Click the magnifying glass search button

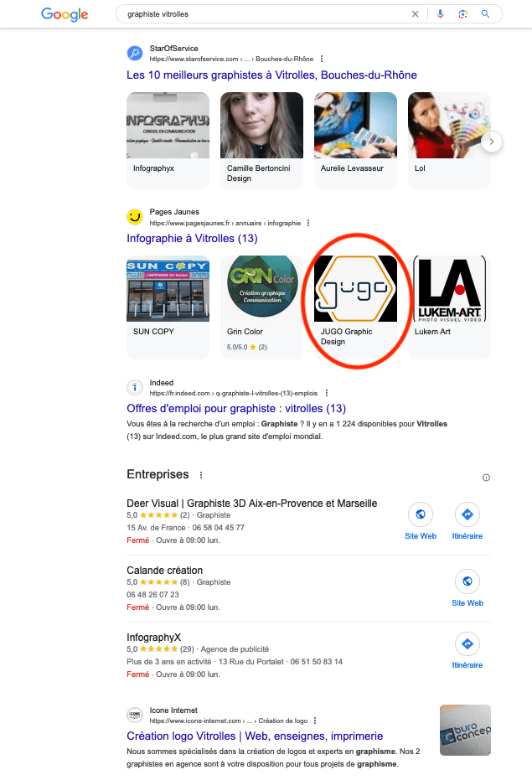(x=485, y=14)
